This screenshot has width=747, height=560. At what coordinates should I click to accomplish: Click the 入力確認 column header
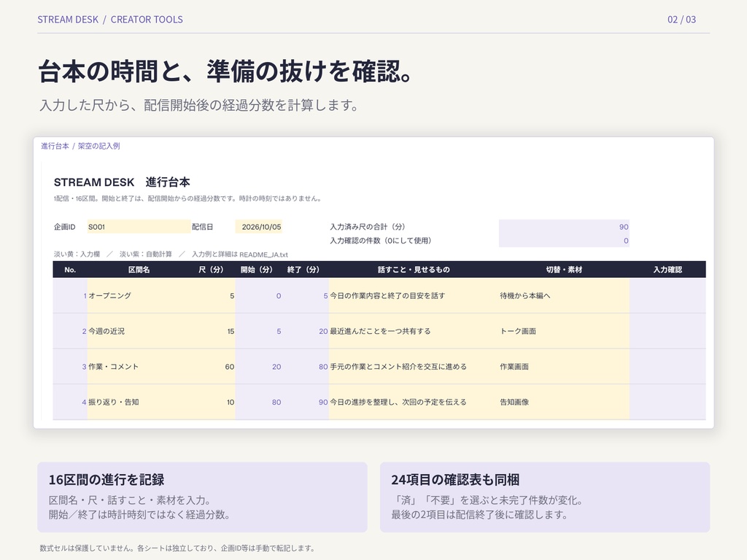[667, 270]
